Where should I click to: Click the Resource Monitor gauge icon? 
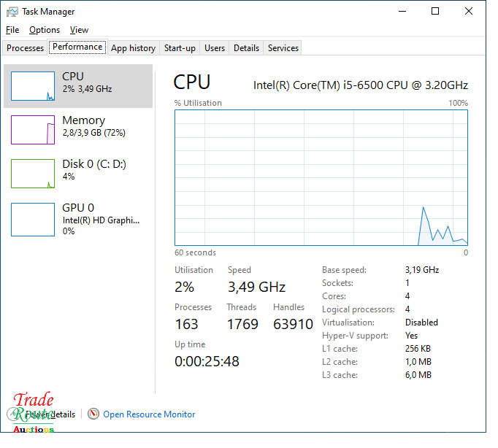pos(93,414)
